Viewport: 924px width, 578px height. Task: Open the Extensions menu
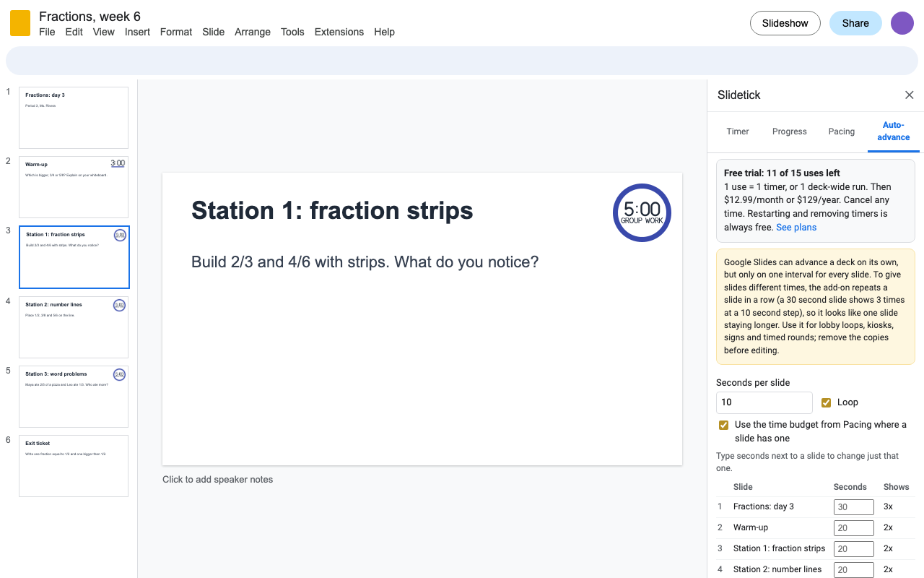point(339,32)
